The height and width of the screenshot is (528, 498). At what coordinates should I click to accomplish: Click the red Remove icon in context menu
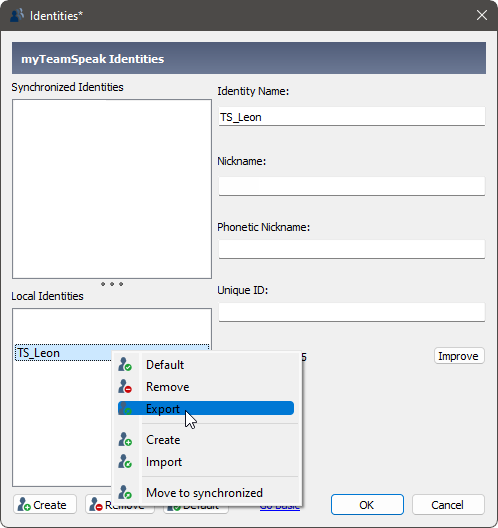coord(125,387)
